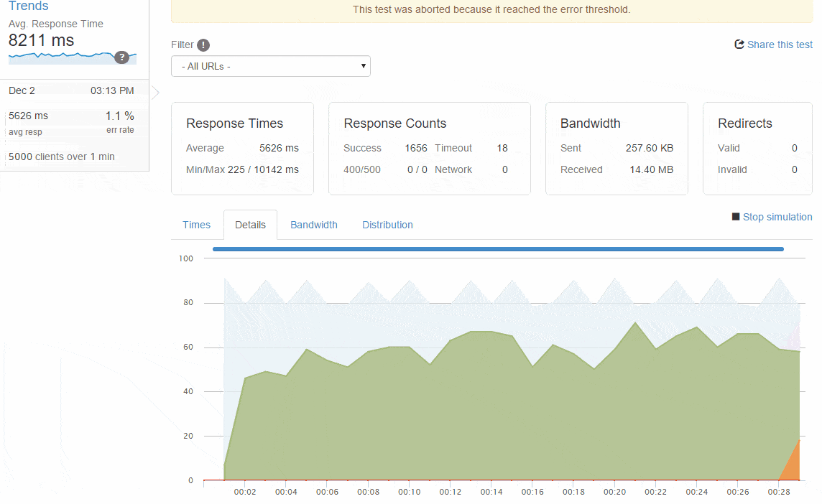
Task: Click the test aborted error threshold banner
Action: coord(491,10)
